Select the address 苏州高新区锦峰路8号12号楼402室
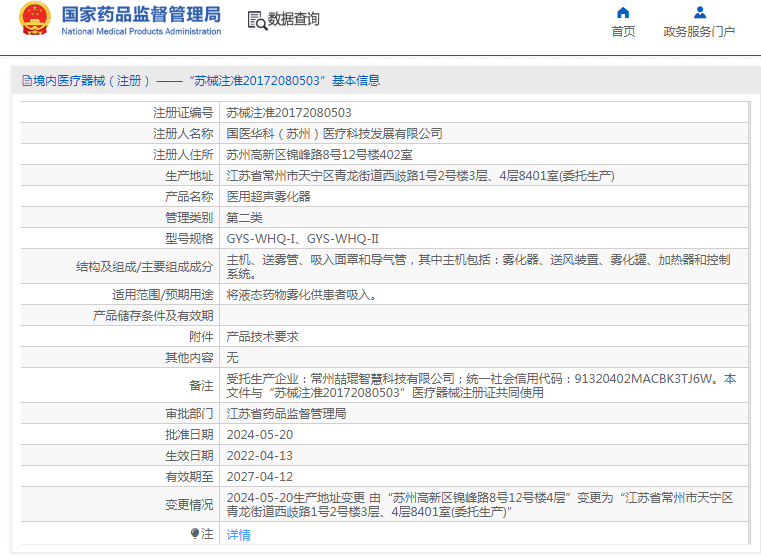Image resolution: width=761 pixels, height=556 pixels. pyautogui.click(x=319, y=155)
